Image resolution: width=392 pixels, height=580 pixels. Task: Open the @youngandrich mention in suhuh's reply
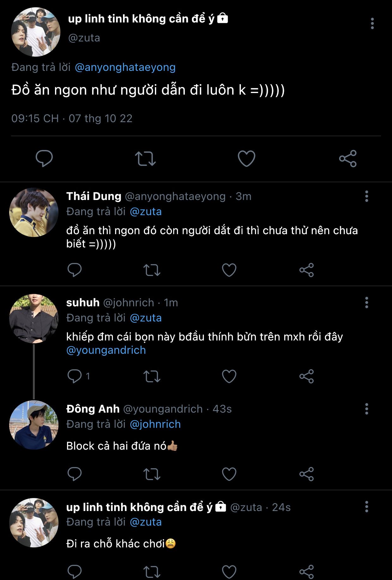106,350
